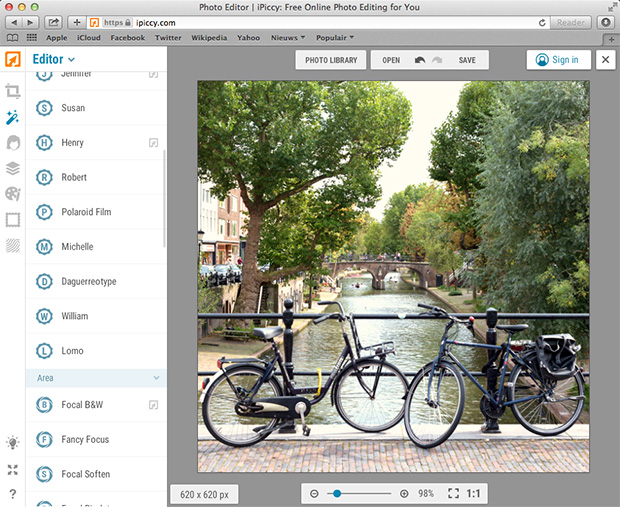
Task: Open the frames tool in sidebar
Action: click(x=13, y=220)
